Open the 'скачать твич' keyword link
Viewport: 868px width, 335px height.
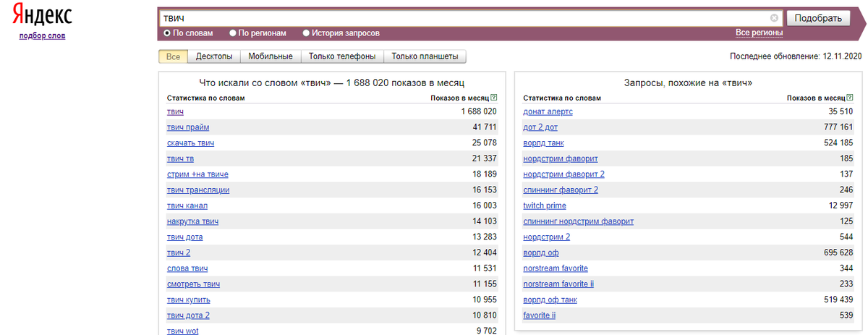tap(190, 143)
